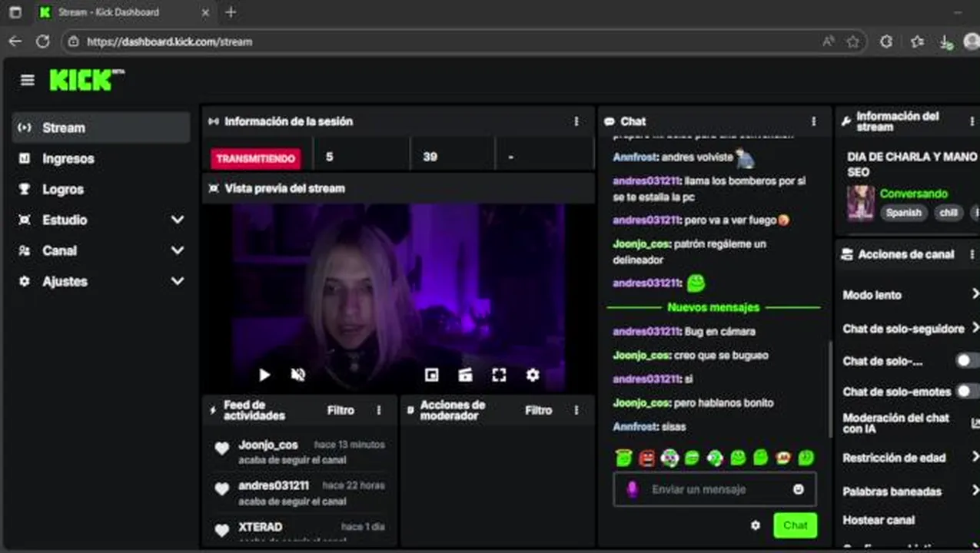Screen dimensions: 980x553
Task: Open a new browser tab
Action: (x=231, y=12)
